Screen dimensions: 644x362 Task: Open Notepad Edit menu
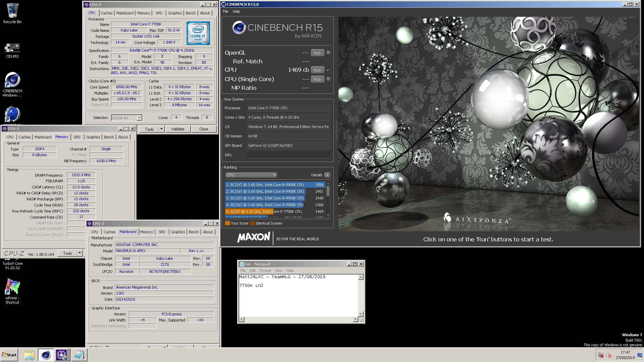click(253, 270)
